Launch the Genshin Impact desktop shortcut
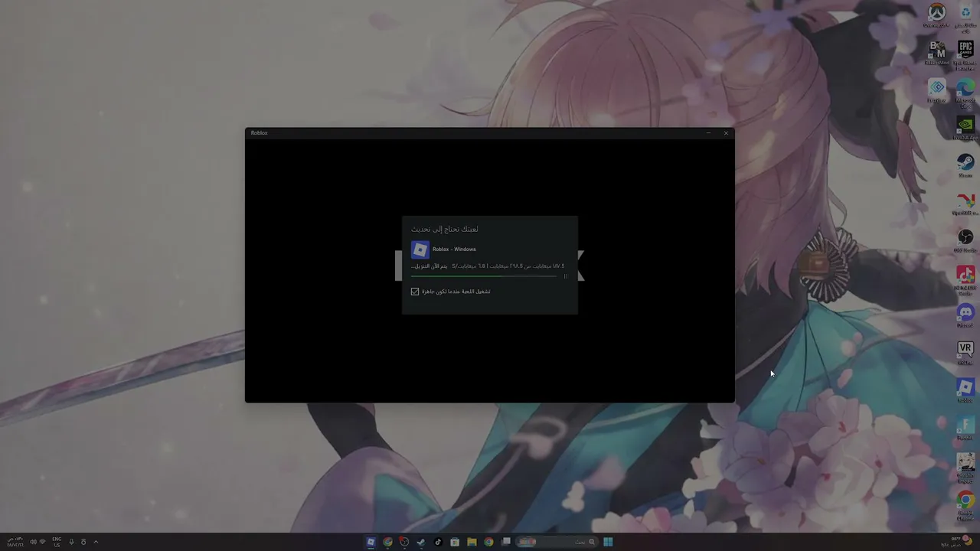This screenshot has height=551, width=980. tap(965, 467)
